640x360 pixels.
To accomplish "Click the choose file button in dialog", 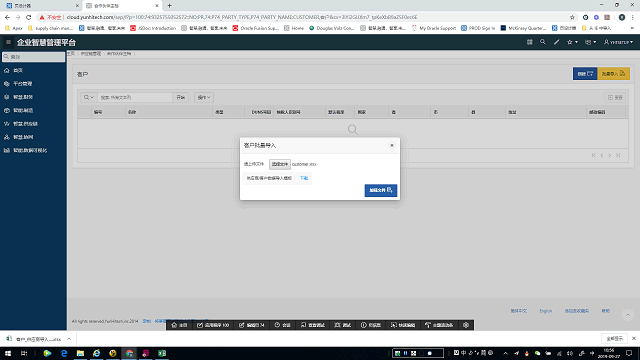I will [280, 164].
